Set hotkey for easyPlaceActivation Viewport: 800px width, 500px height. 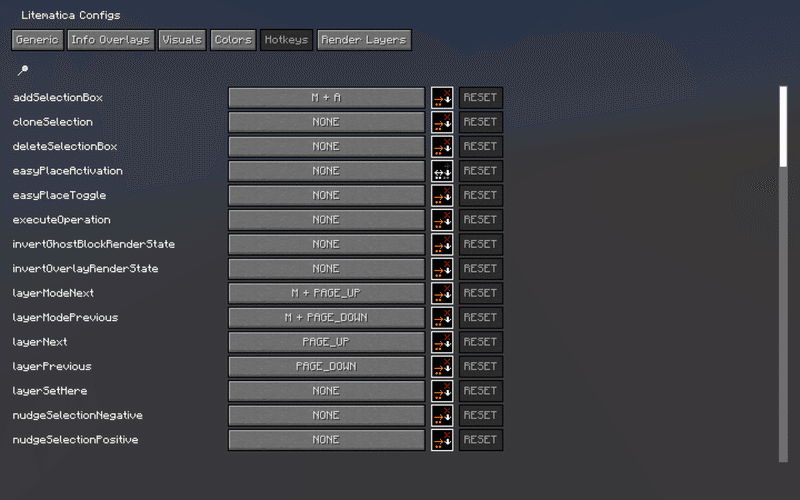click(326, 171)
